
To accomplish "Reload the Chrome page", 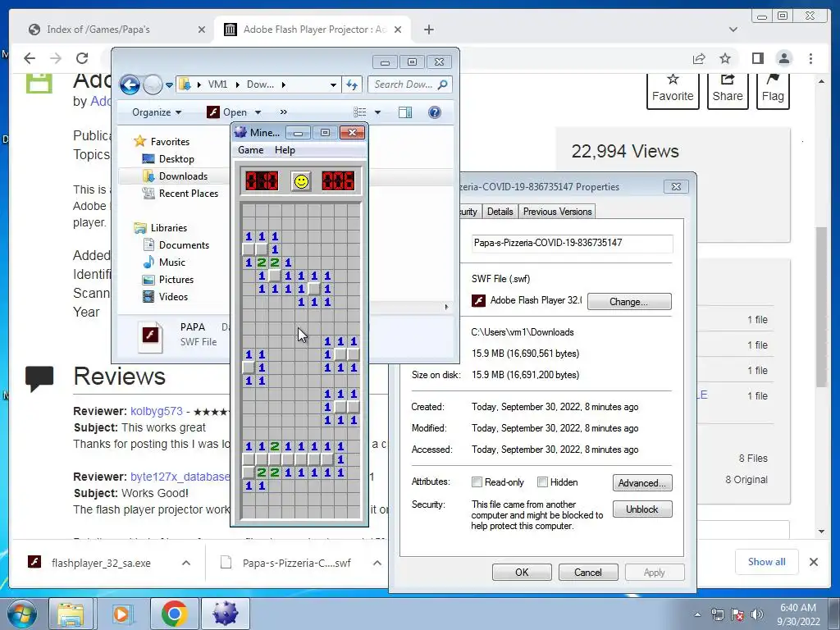I will point(82,58).
